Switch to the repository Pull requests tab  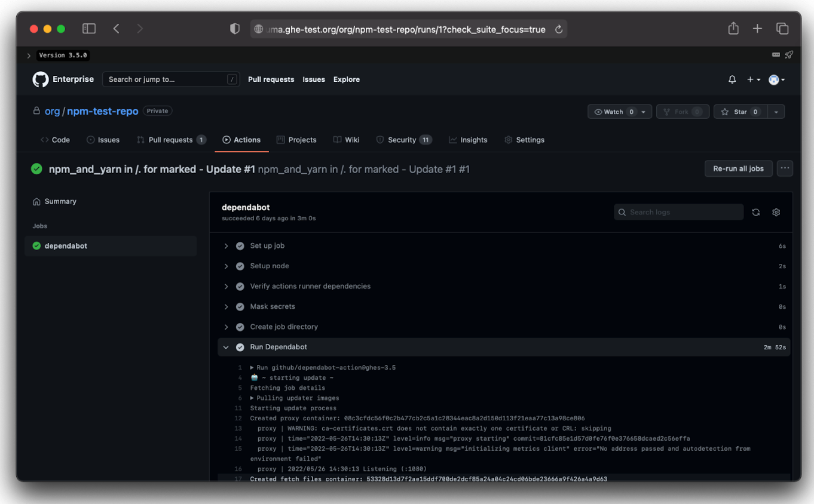[x=171, y=140]
